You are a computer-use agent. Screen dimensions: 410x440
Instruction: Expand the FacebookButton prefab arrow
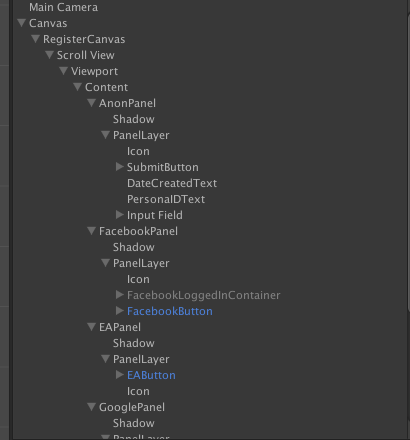pos(120,311)
